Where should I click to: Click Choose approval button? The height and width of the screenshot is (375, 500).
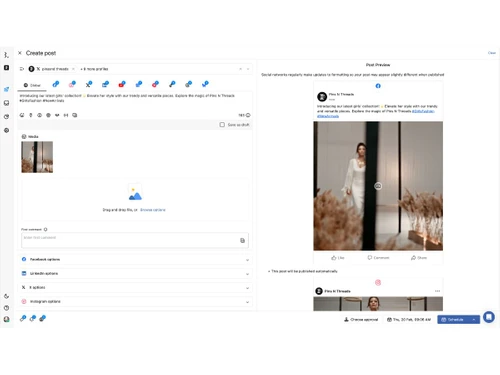361,319
